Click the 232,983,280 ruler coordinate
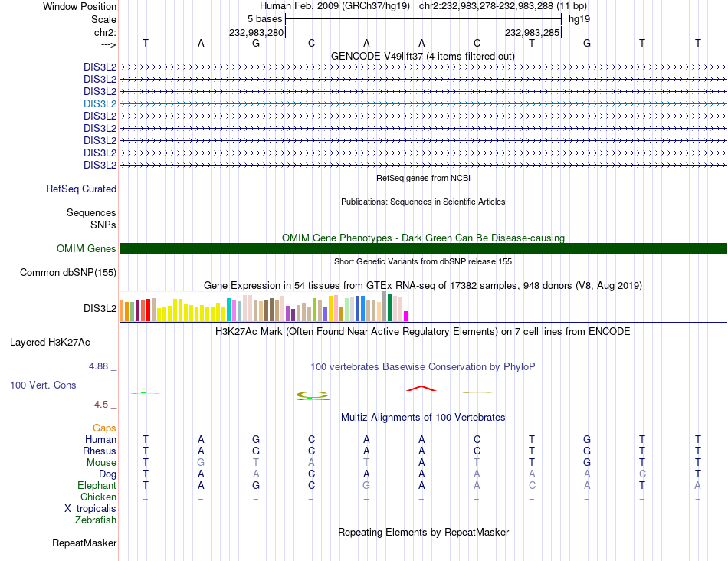728x561 pixels. (256, 32)
